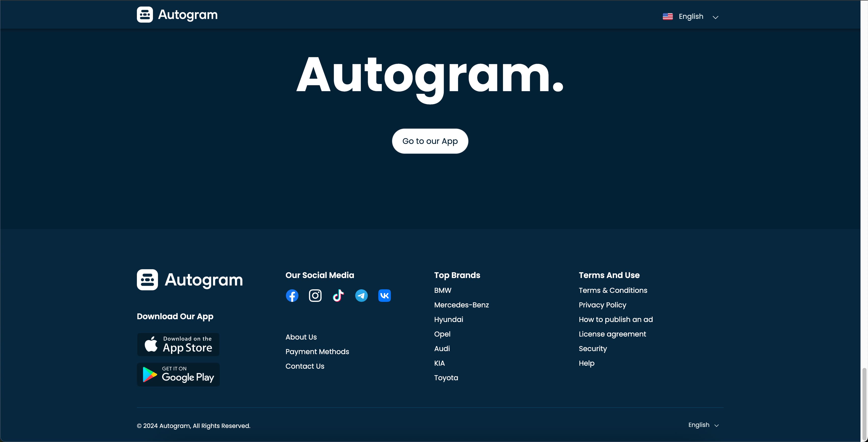Open the Contact Us link

305,366
